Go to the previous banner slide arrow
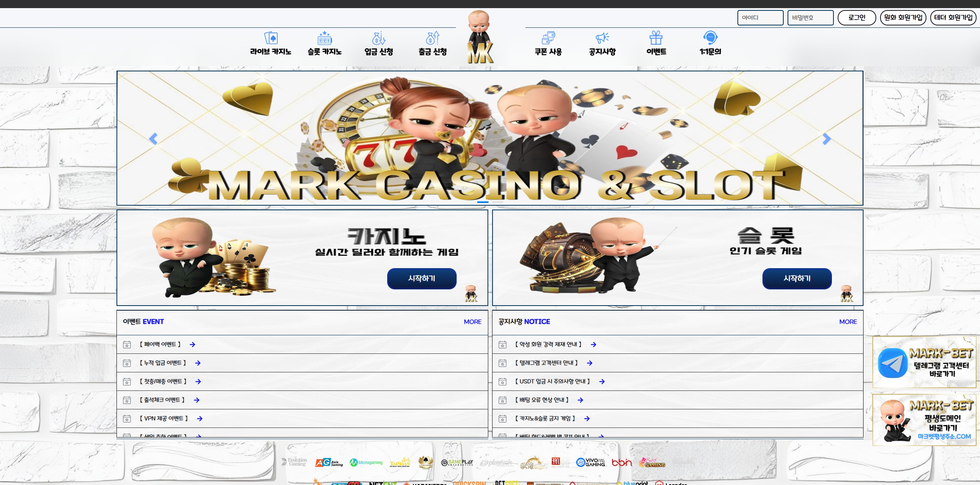The width and height of the screenshot is (980, 485). pos(153,139)
